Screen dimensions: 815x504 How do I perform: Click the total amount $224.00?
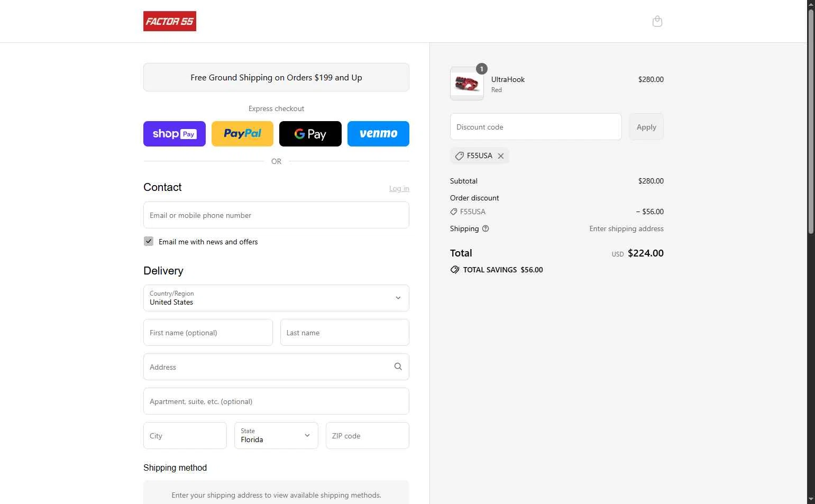pos(646,253)
